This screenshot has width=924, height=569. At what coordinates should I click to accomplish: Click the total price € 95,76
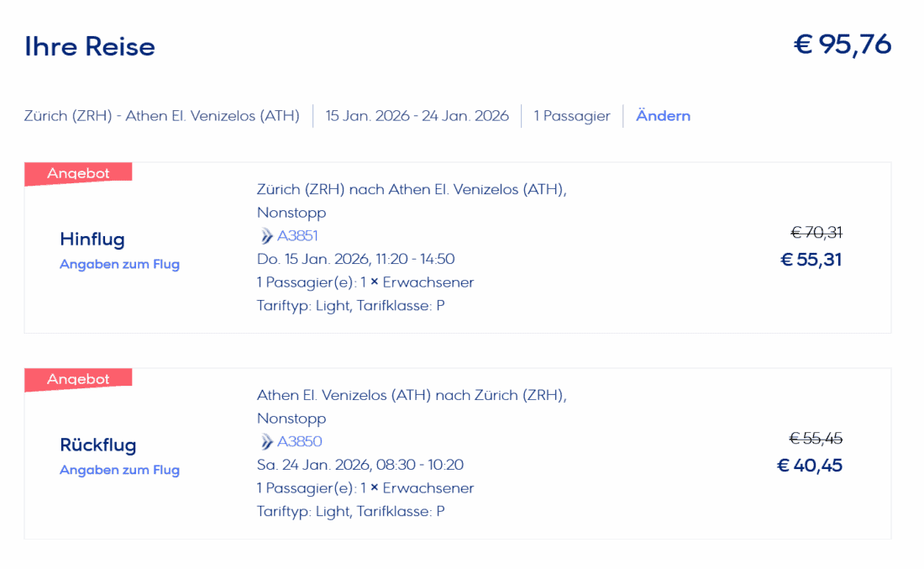coord(843,45)
